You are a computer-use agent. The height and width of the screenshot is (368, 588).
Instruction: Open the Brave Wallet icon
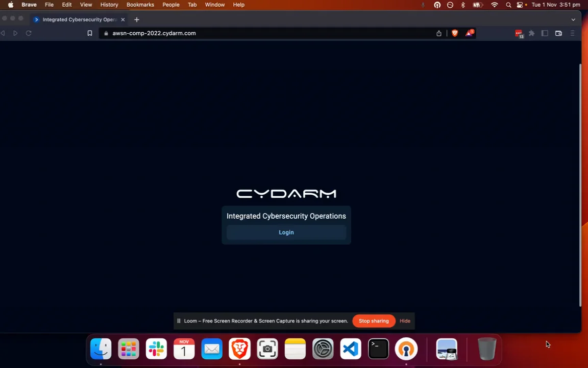coord(558,33)
